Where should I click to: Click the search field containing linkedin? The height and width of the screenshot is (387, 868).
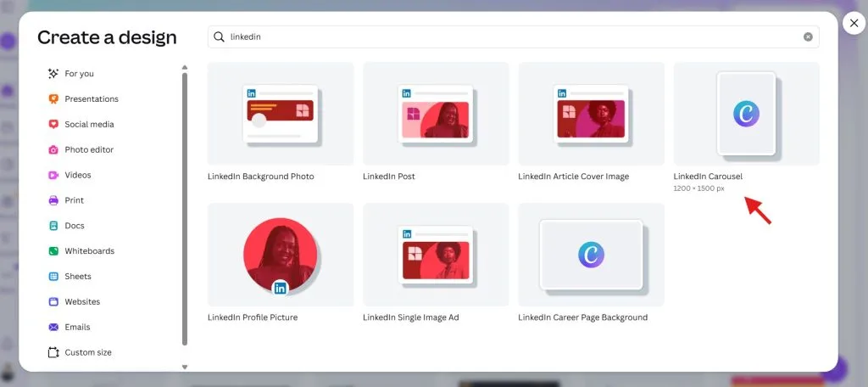pos(513,36)
